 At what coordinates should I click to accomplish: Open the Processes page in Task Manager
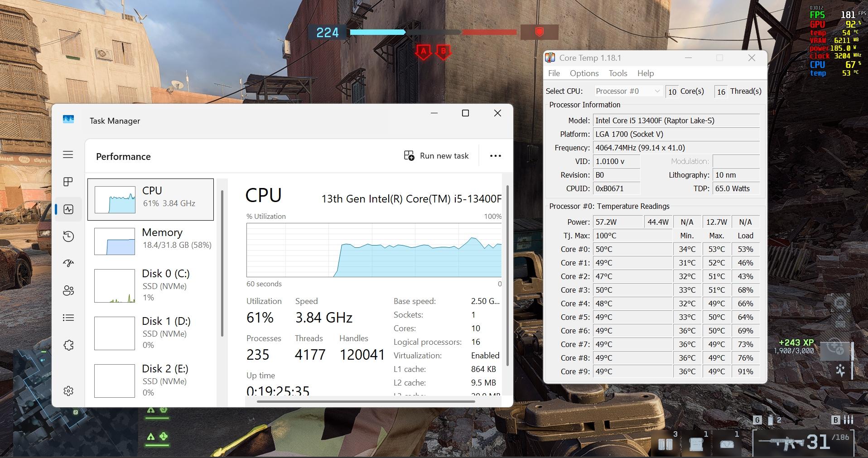point(68,182)
